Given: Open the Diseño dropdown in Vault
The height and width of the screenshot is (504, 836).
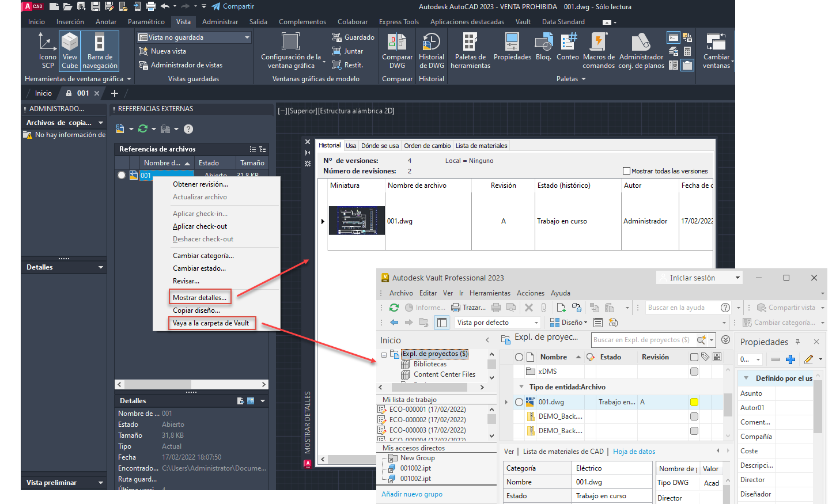Looking at the screenshot, I should [569, 323].
